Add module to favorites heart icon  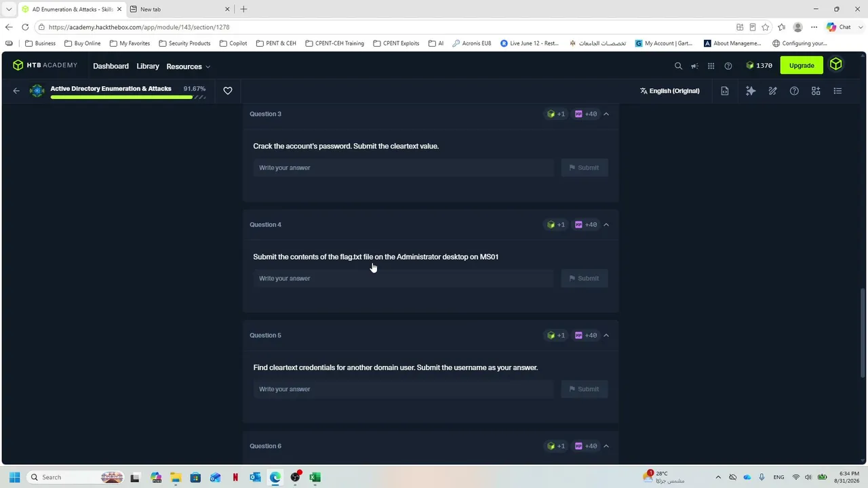(x=228, y=91)
